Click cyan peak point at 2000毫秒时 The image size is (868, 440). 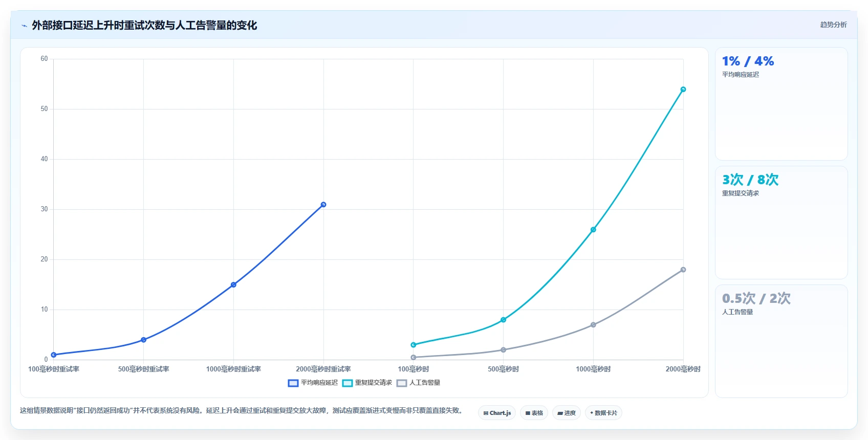[683, 90]
